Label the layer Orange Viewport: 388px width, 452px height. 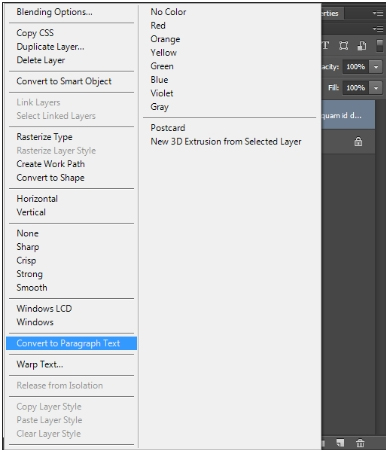click(165, 39)
